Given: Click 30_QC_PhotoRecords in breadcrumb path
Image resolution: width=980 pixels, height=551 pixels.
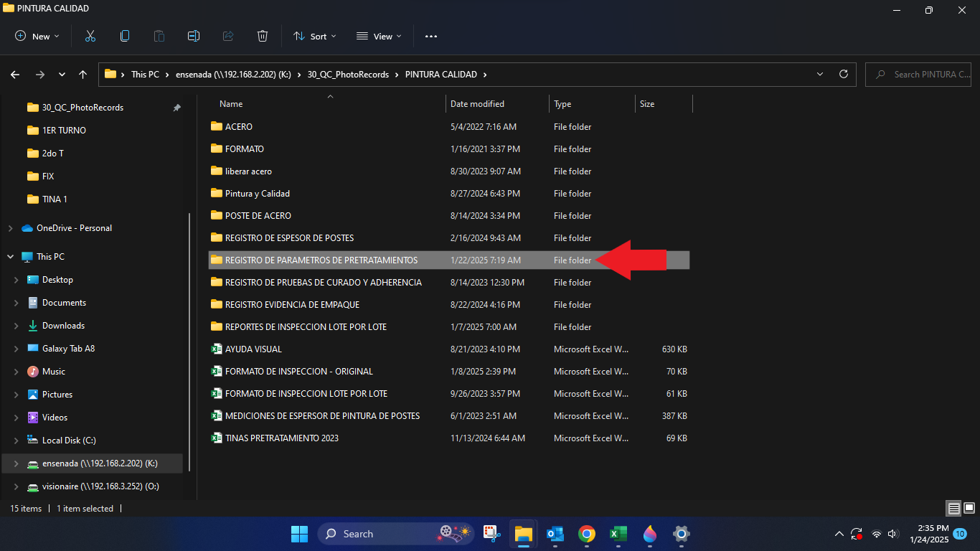Looking at the screenshot, I should (348, 74).
